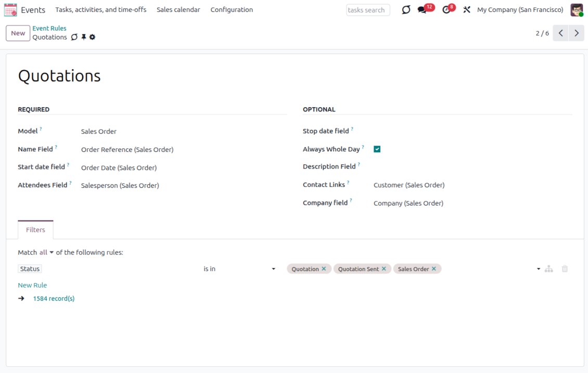Uncheck the Always Whole Day checkbox
This screenshot has height=373, width=588.
(377, 149)
